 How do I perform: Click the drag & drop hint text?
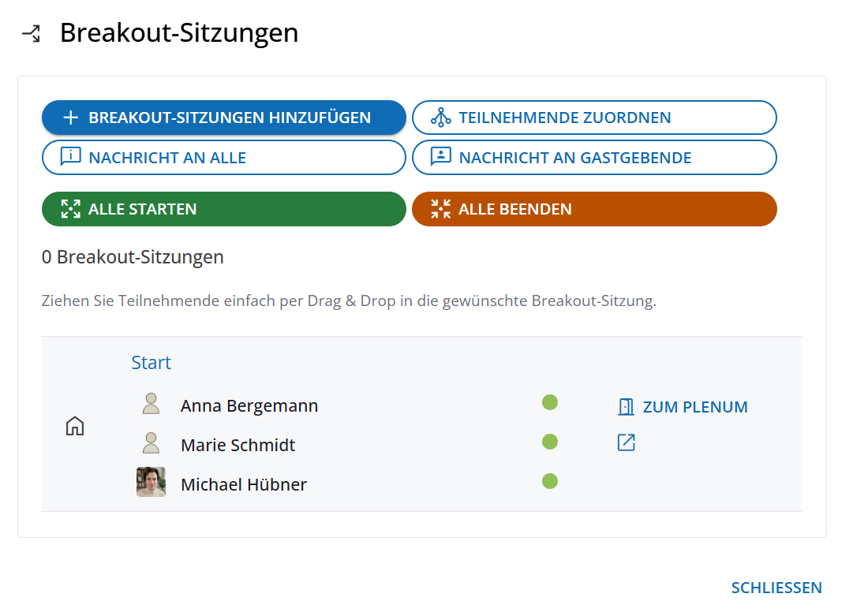click(x=350, y=301)
